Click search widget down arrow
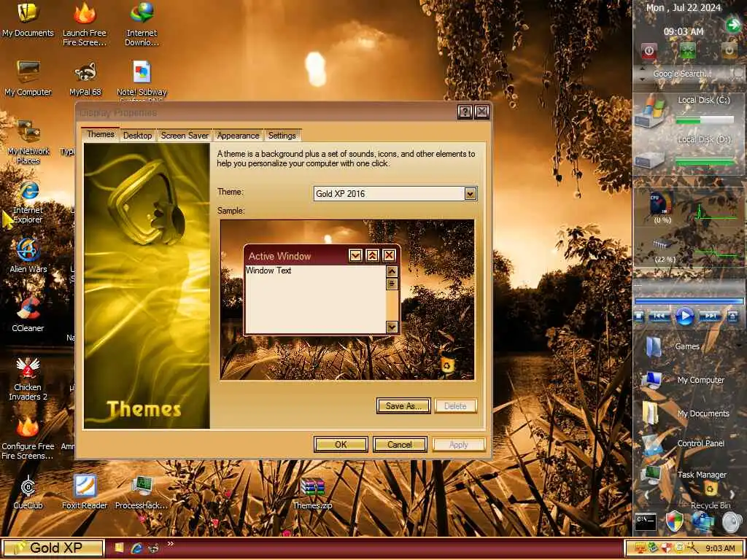 [643, 79]
